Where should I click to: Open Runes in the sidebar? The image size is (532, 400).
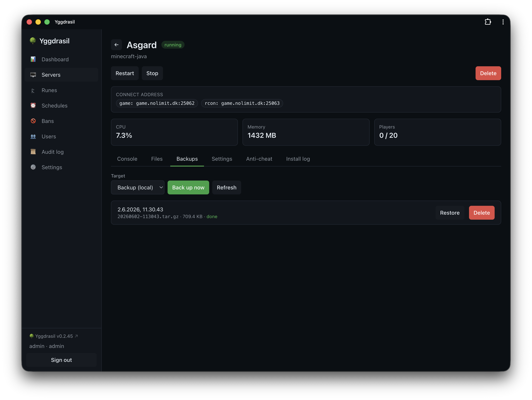(x=61, y=90)
